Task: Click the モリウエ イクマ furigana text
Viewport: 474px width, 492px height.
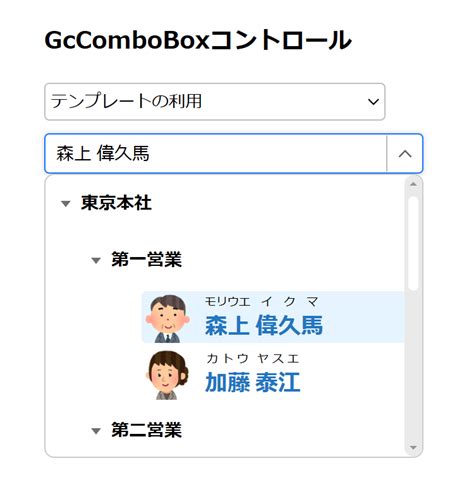Action: tap(262, 302)
